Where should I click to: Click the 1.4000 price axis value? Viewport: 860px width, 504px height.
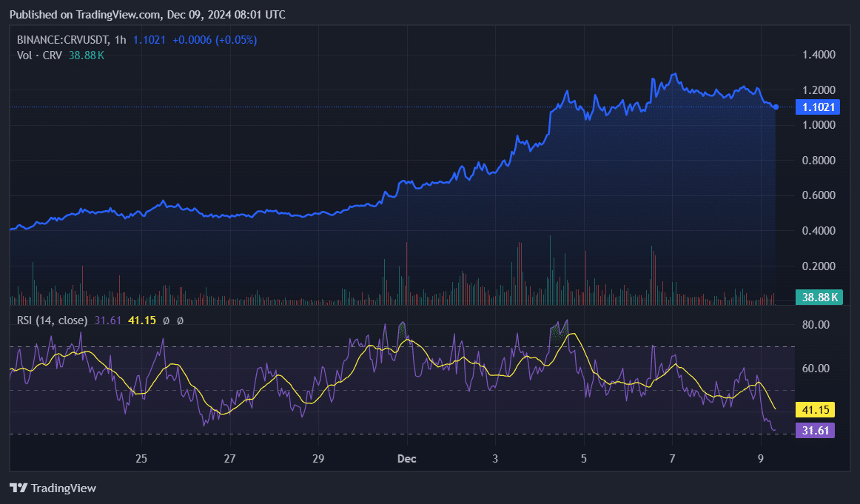pos(819,54)
